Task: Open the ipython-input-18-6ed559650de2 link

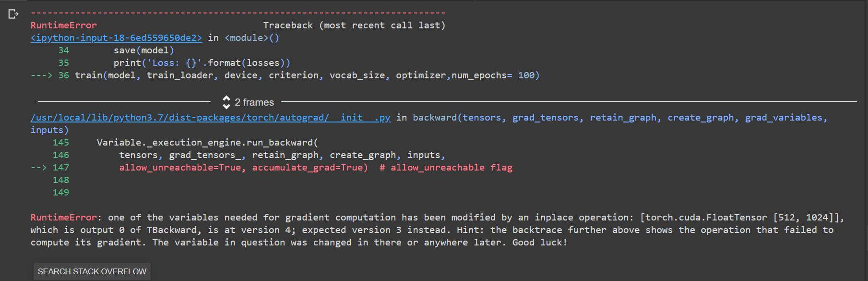Action: coord(116,38)
